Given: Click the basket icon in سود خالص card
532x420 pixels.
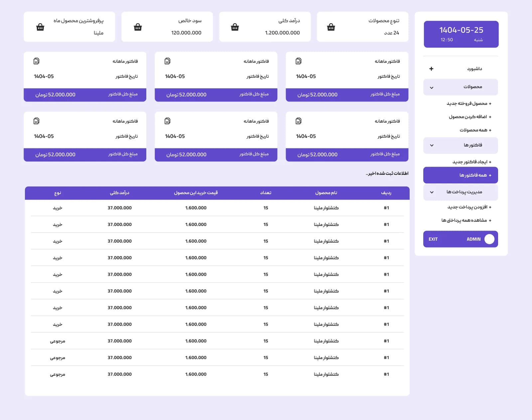Looking at the screenshot, I should (x=138, y=27).
